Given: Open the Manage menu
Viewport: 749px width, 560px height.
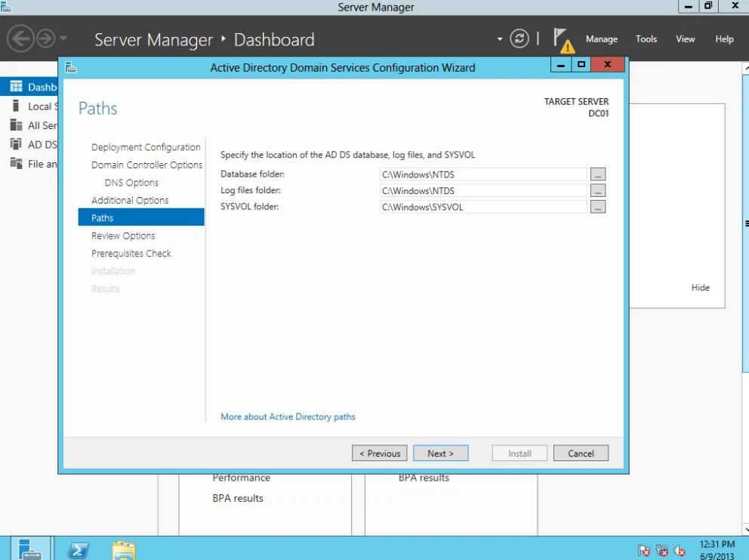Looking at the screenshot, I should click(x=602, y=39).
